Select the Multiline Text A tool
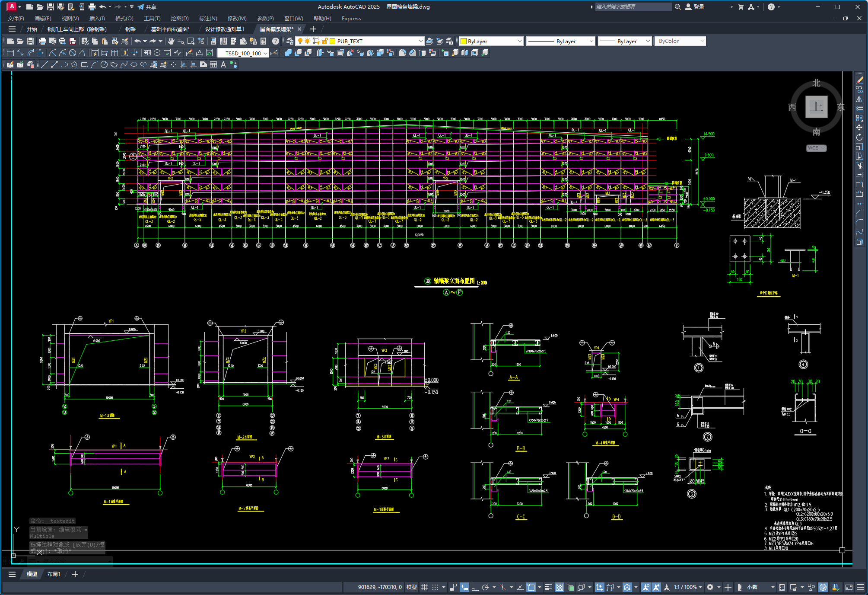868x595 pixels. [x=223, y=64]
